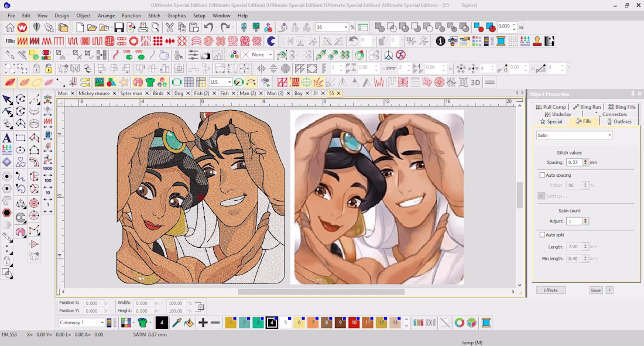
Task: Click the thread spool icon in top toolbar
Action: pyautogui.click(x=501, y=41)
